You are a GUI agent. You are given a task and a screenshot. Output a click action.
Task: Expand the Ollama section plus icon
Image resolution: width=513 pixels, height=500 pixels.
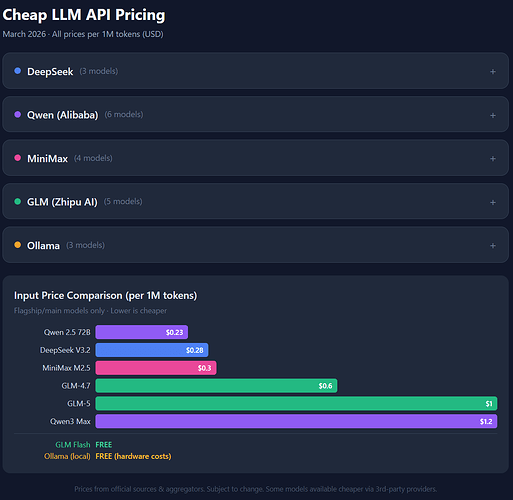click(x=493, y=246)
